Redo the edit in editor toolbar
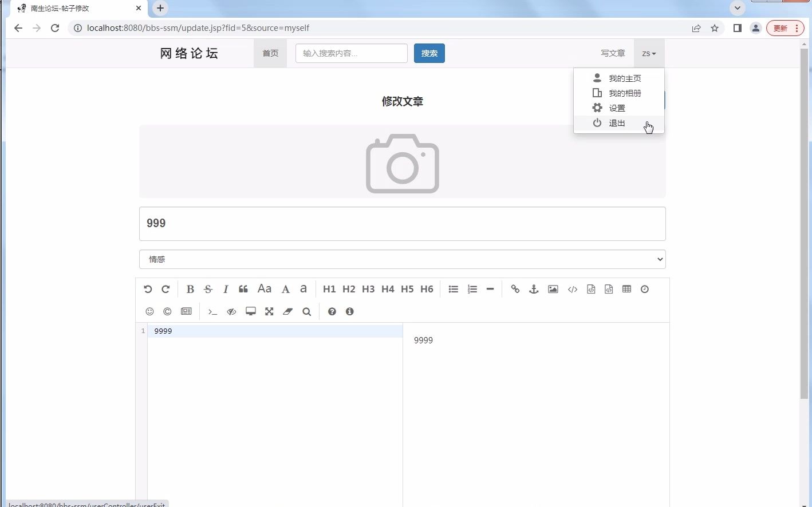This screenshot has width=812, height=507. tap(165, 290)
